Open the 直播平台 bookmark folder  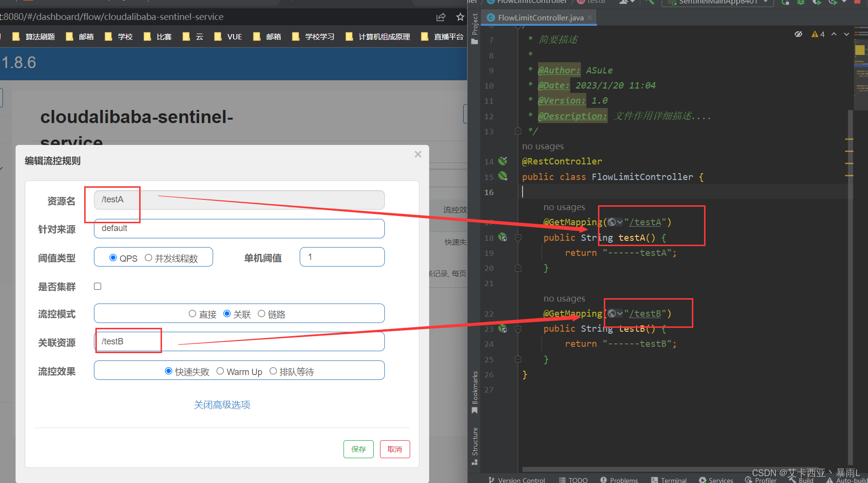[442, 36]
